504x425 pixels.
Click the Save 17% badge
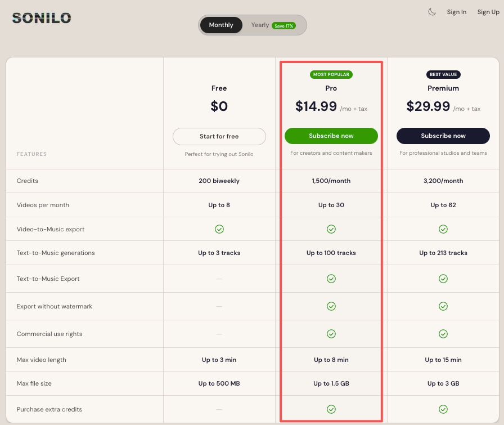click(x=283, y=25)
